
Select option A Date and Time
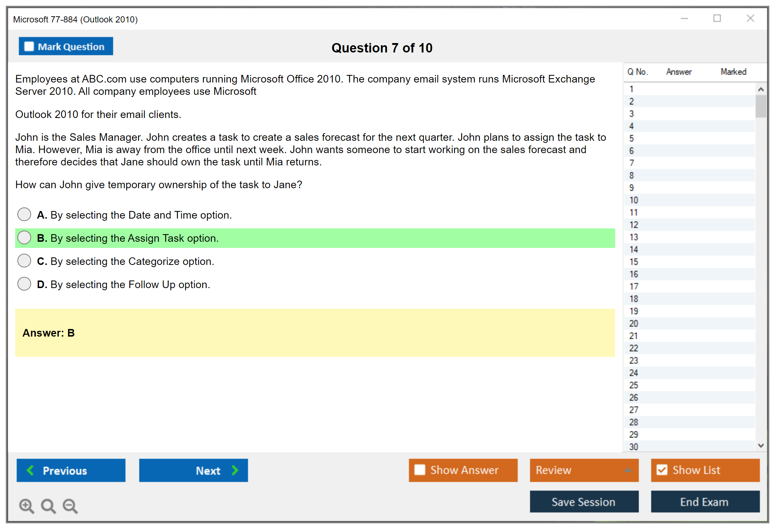pyautogui.click(x=24, y=214)
